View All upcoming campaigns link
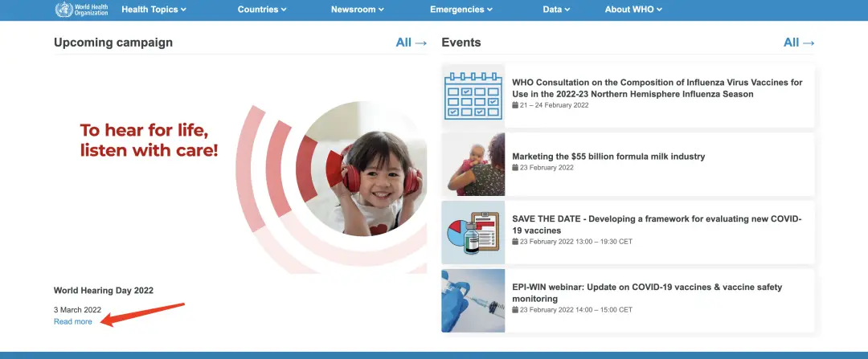The height and width of the screenshot is (359, 868). pos(411,43)
